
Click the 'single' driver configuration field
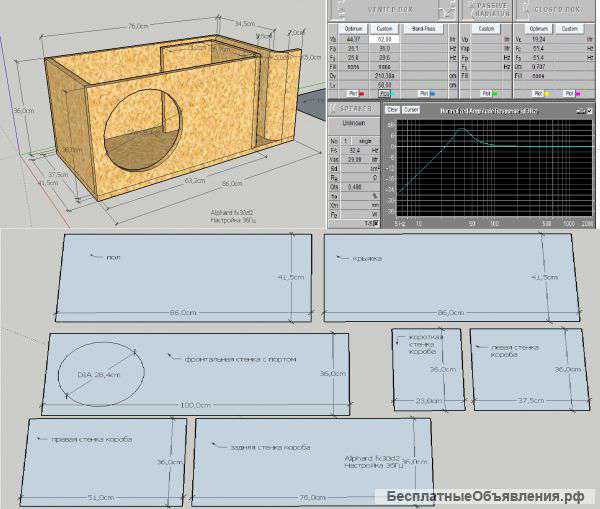point(366,141)
